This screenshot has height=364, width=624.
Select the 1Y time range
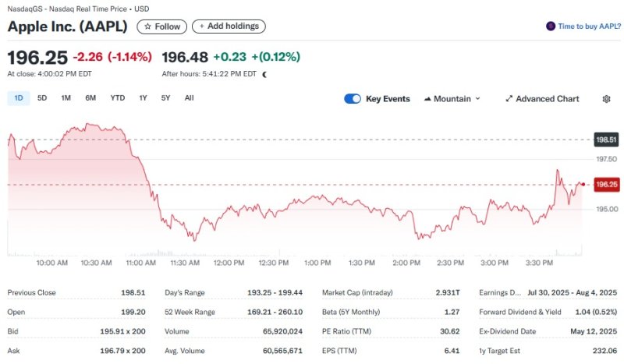pyautogui.click(x=144, y=98)
